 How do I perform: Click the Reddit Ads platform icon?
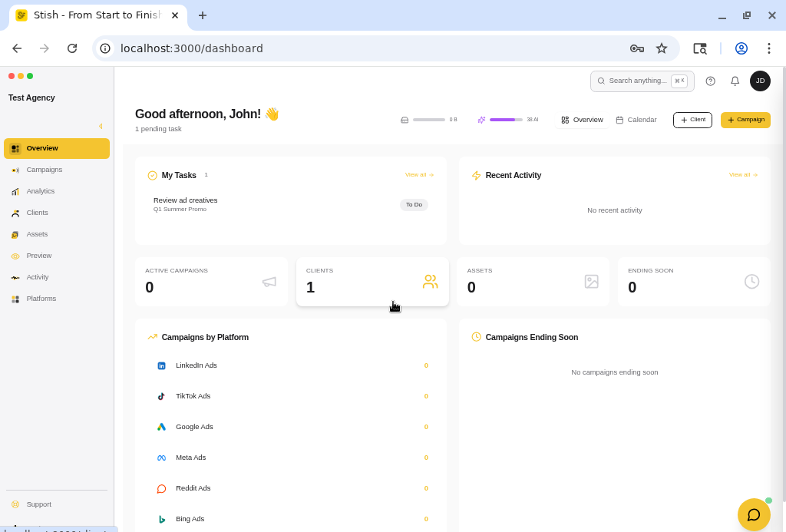click(x=161, y=488)
